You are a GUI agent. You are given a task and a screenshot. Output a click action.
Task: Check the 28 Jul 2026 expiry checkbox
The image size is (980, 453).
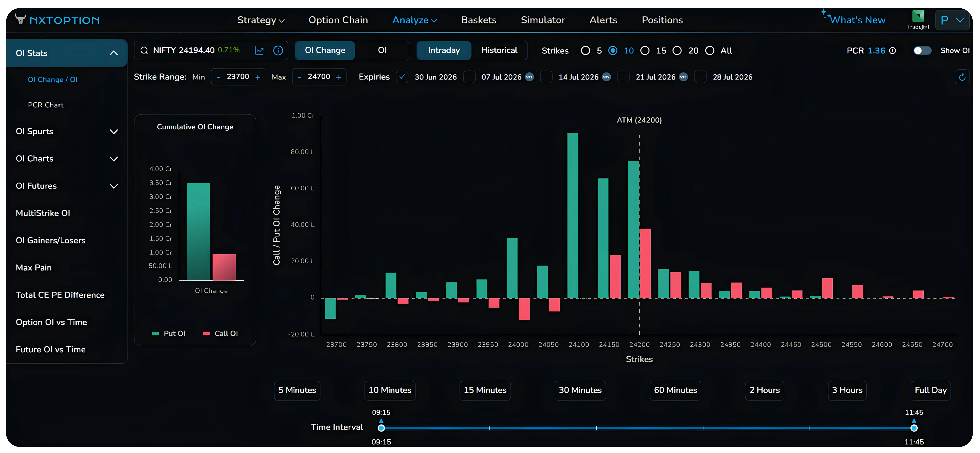[700, 77]
